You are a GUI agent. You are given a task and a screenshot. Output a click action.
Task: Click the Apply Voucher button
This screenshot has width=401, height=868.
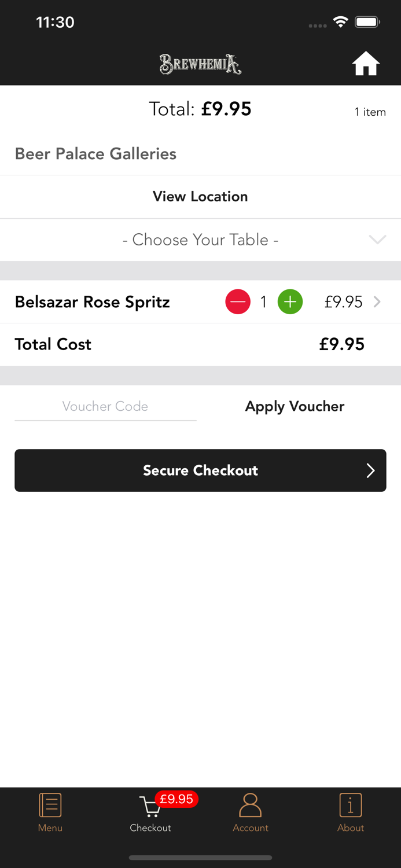pyautogui.click(x=295, y=406)
